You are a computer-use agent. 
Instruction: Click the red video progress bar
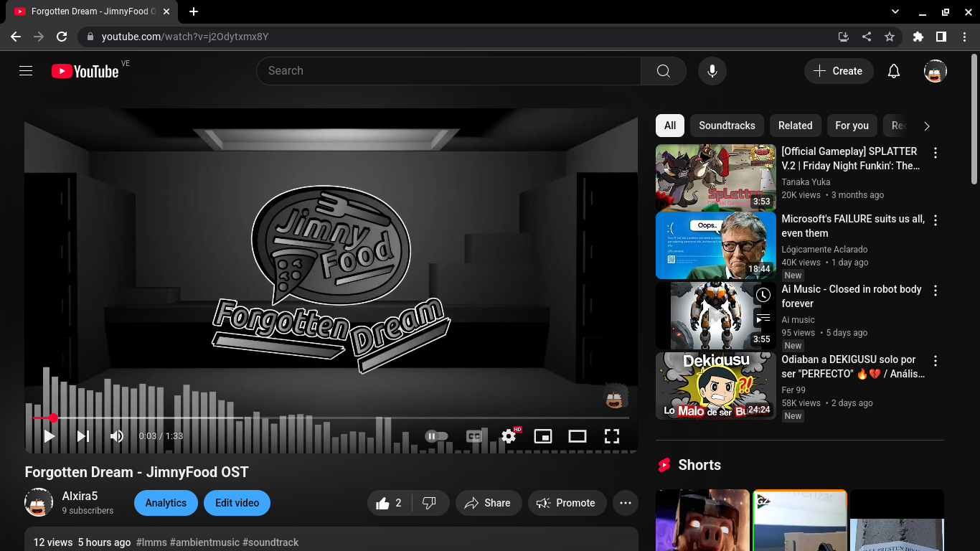click(x=42, y=418)
